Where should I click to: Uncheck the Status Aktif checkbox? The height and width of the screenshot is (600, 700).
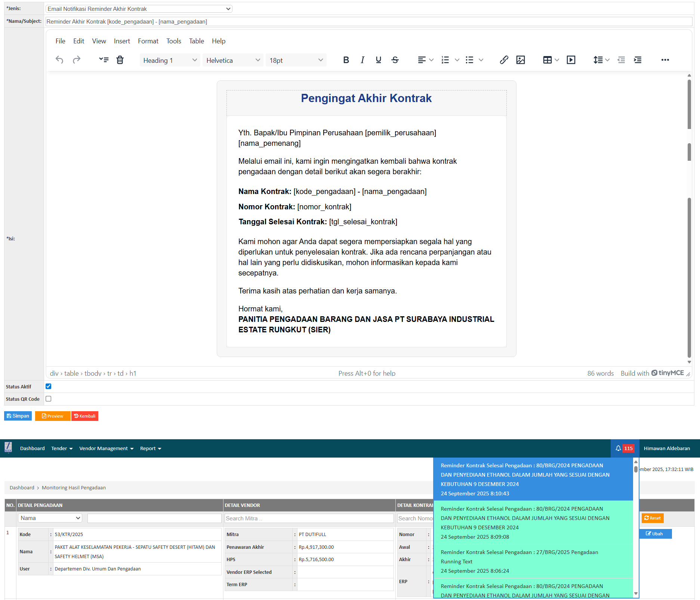[49, 386]
